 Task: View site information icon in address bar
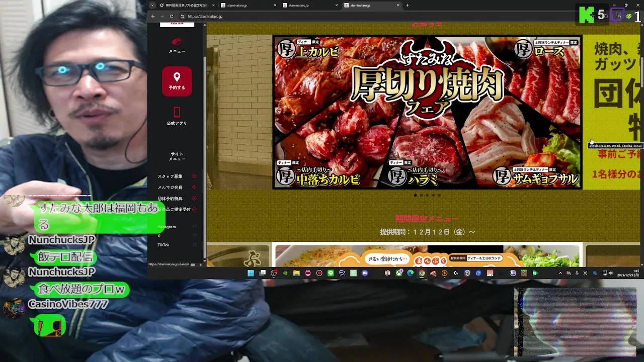click(x=183, y=16)
